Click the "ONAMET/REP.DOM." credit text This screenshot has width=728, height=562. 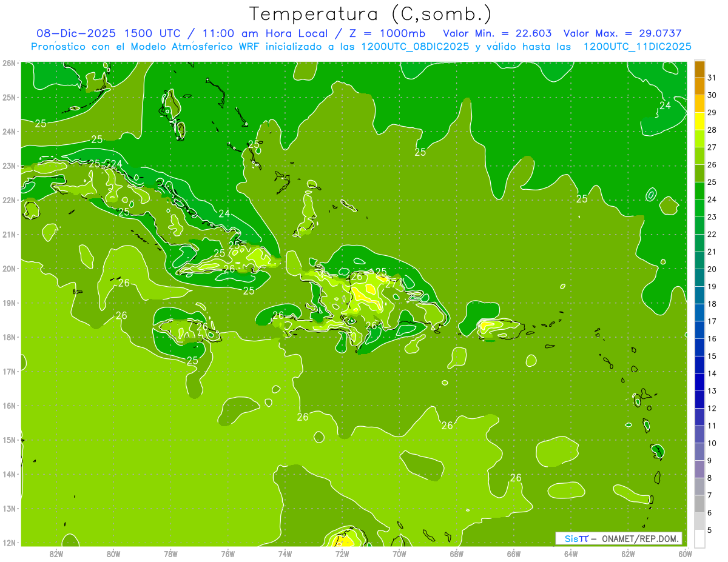click(639, 538)
